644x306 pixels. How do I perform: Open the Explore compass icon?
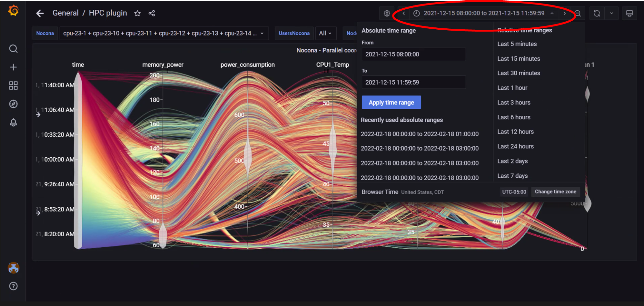click(13, 104)
